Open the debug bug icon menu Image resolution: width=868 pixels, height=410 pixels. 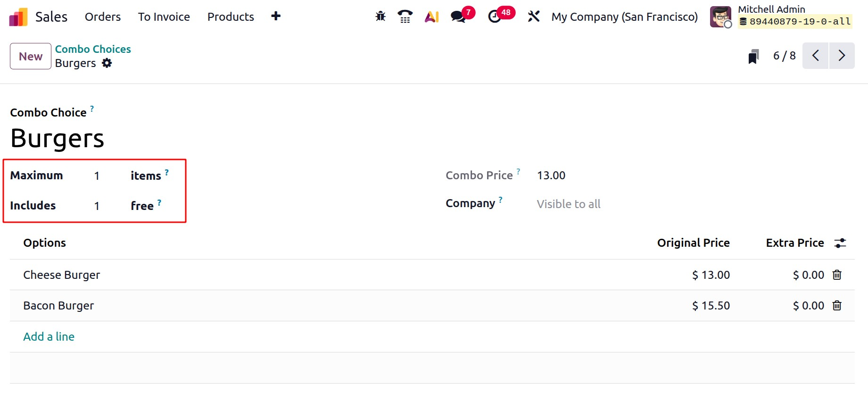[380, 17]
